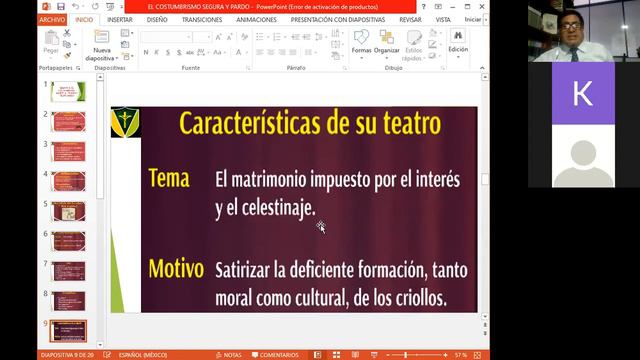Toggle Strikethrough (abc) formatting

pyautogui.click(x=190, y=52)
